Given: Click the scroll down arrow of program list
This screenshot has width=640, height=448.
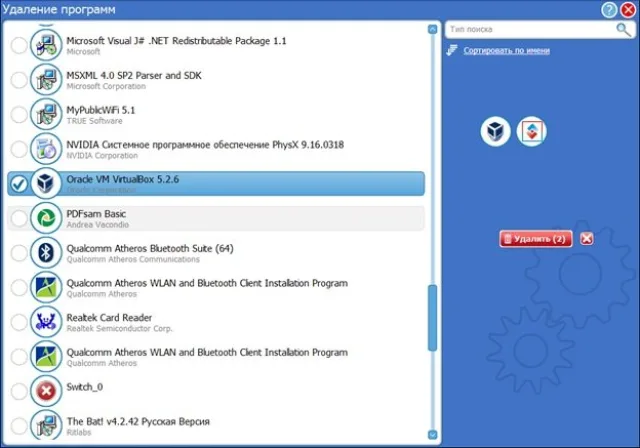Looking at the screenshot, I should coord(432,435).
